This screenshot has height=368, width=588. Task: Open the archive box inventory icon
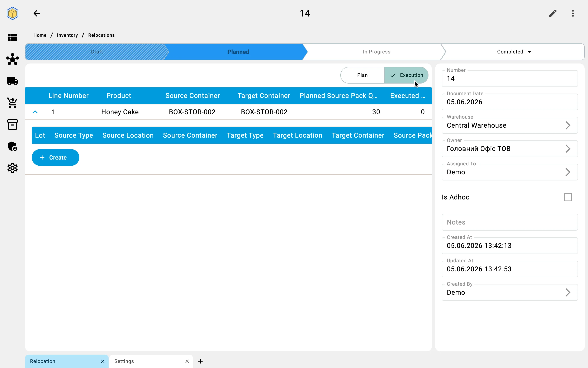point(12,124)
